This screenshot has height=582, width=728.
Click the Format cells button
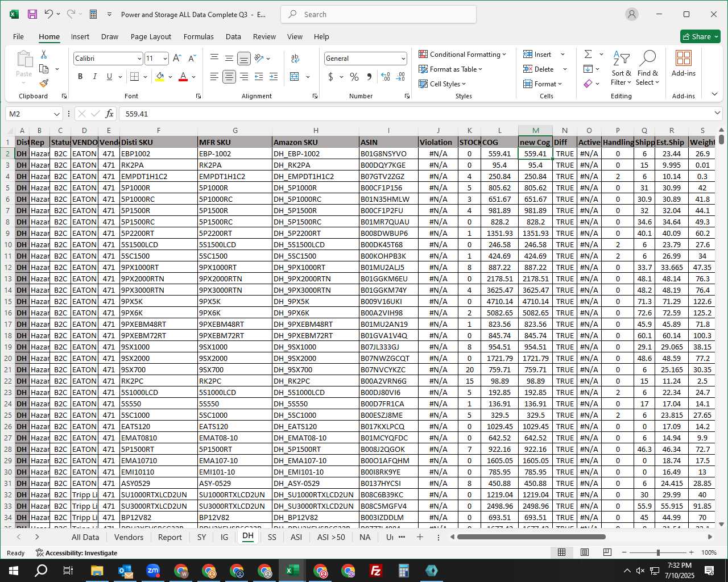[x=543, y=84]
